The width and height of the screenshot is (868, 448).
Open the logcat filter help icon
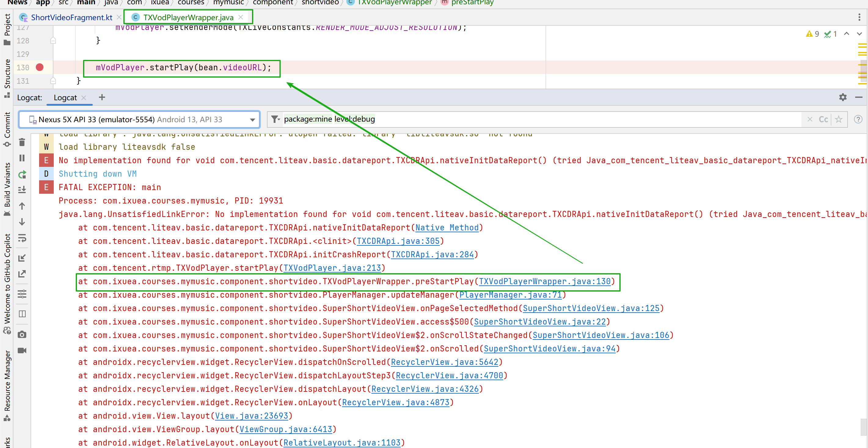(858, 119)
